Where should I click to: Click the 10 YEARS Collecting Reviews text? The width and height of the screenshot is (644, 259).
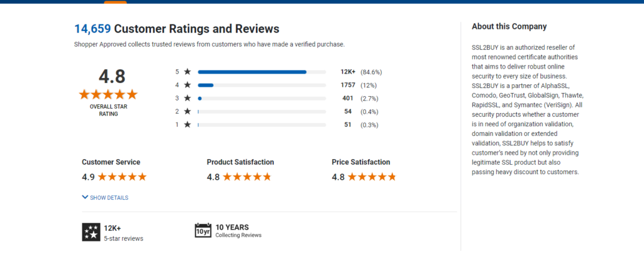pyautogui.click(x=238, y=231)
